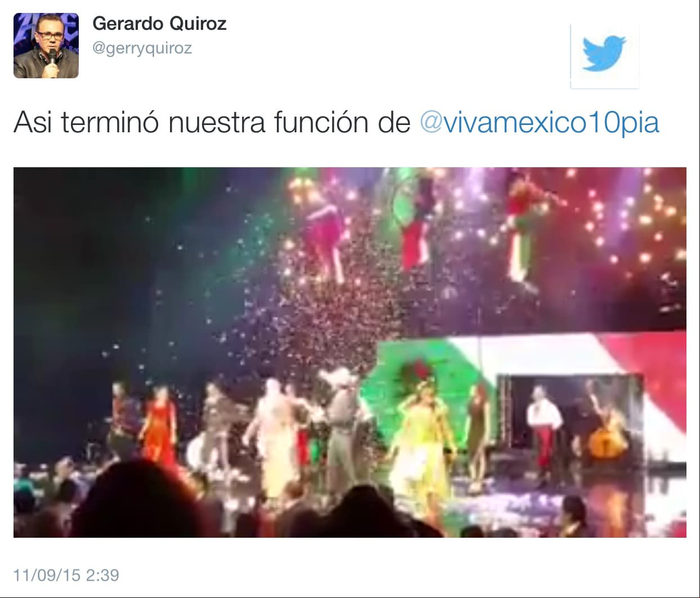700x598 pixels.
Task: Select the tweet text 'Asi terminó nuestra función de'
Action: [x=212, y=123]
